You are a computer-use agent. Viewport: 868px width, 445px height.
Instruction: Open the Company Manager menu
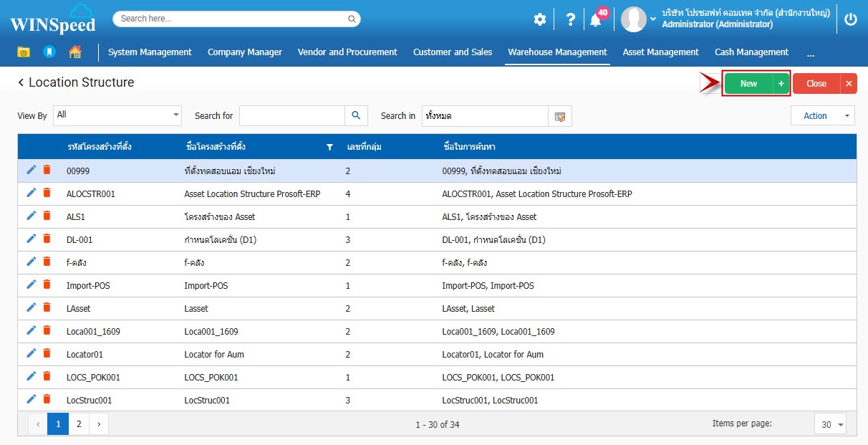(245, 52)
